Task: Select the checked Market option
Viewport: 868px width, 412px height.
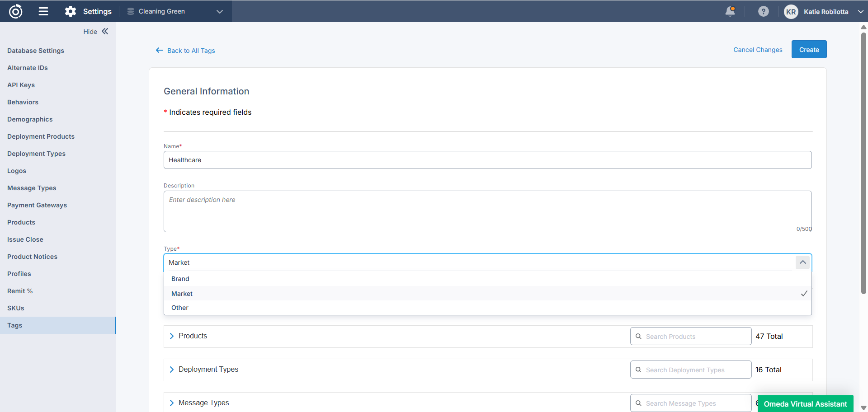Action: 182,294
